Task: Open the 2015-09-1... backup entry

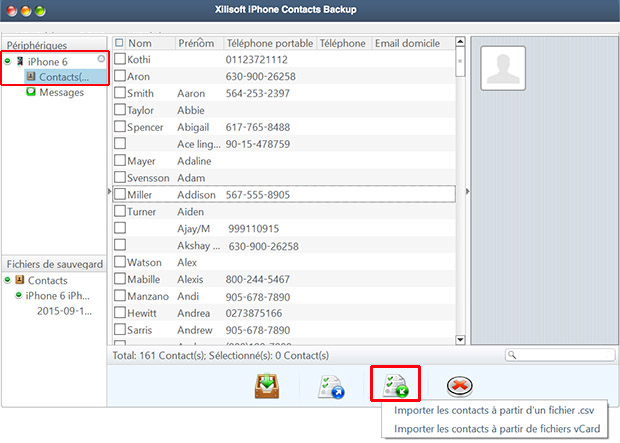Action: 64,311
